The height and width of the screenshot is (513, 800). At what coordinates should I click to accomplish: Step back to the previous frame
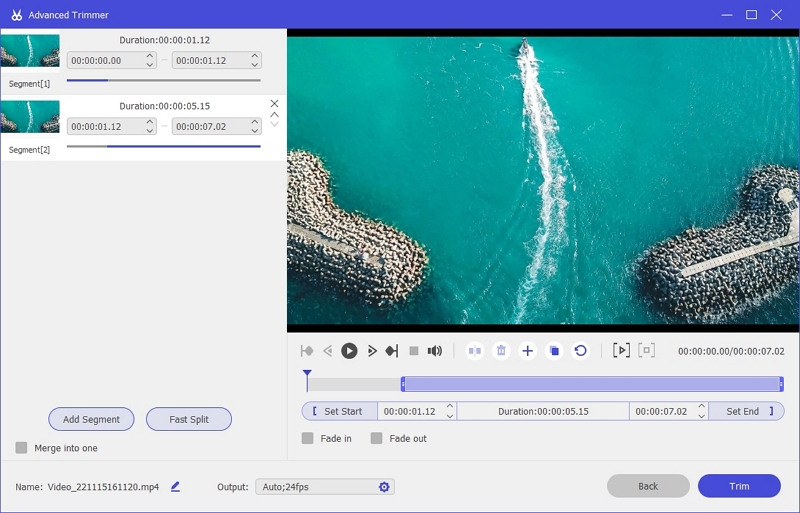(x=328, y=351)
